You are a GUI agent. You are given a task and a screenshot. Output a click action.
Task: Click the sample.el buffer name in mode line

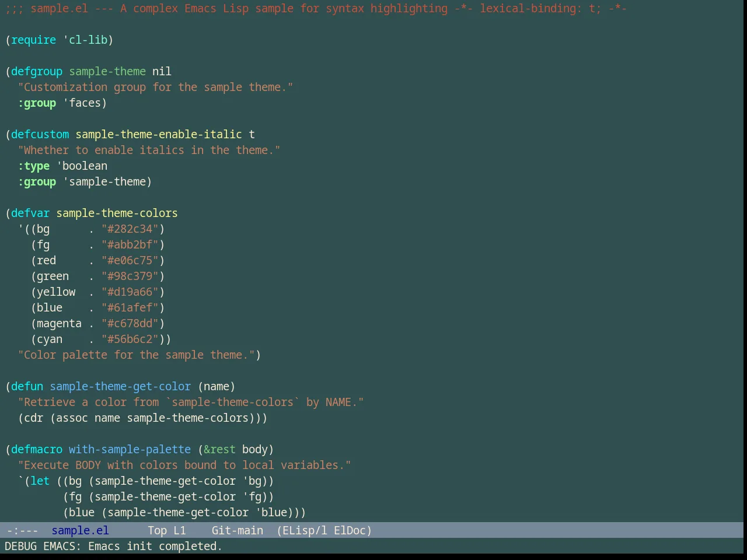coord(80,530)
